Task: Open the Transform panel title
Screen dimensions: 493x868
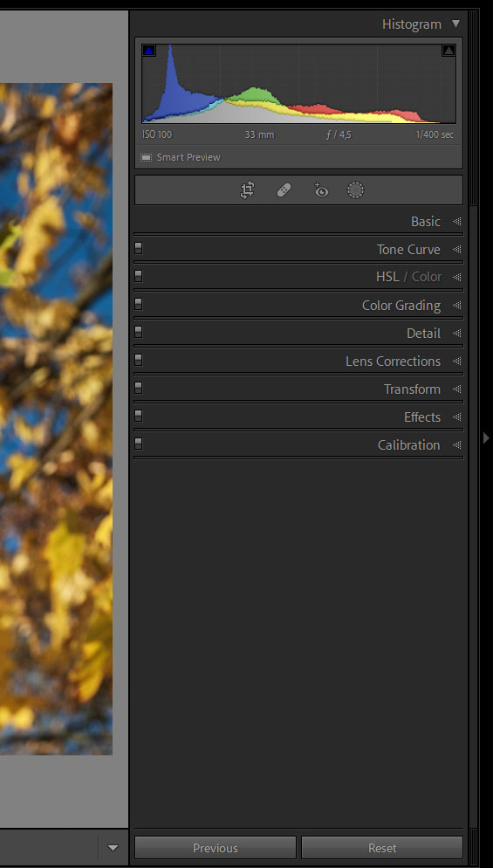Action: click(x=412, y=389)
